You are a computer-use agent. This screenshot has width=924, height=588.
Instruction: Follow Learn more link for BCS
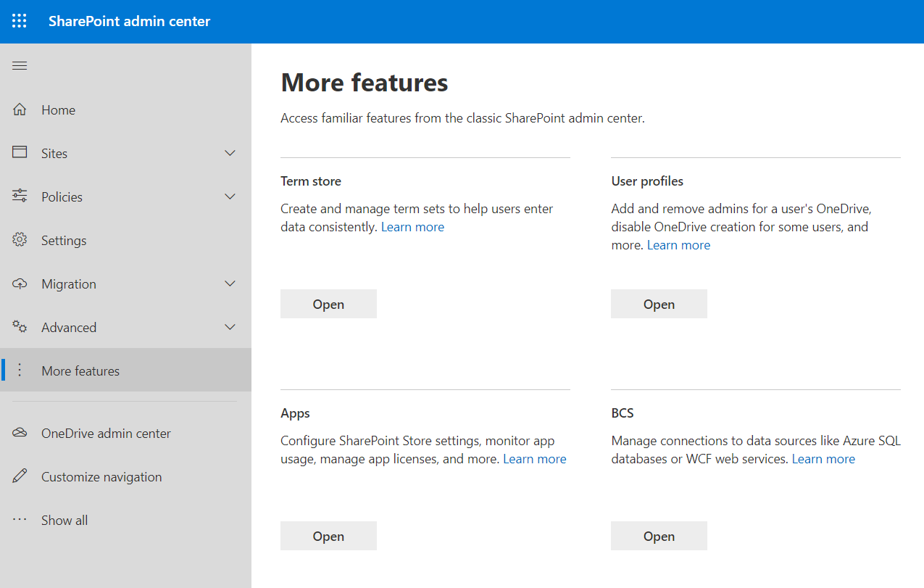pos(823,459)
